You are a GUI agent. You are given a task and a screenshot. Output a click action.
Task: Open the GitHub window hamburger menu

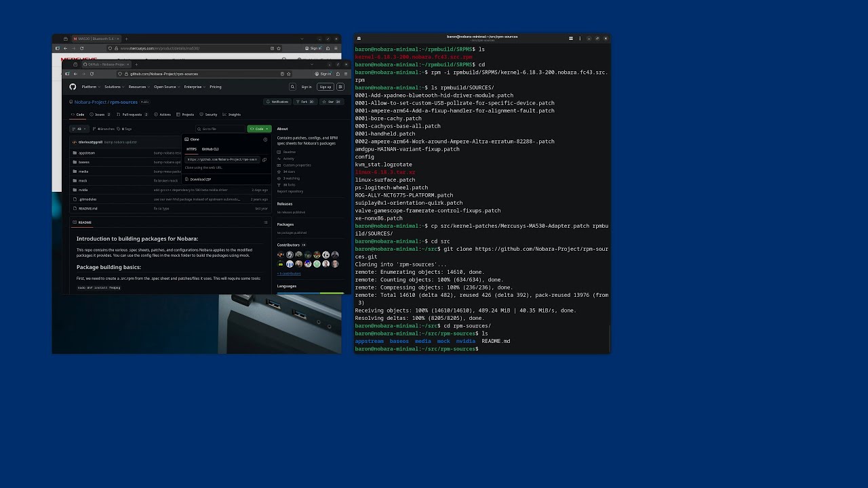[346, 74]
